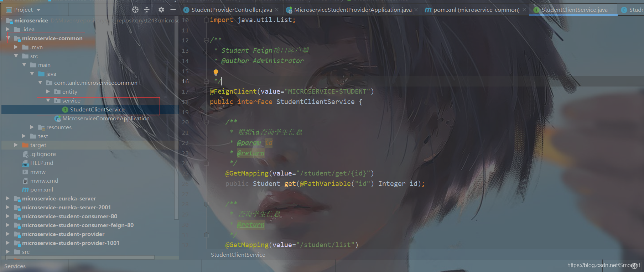This screenshot has width=644, height=272.
Task: Expand the resources folder
Action: click(x=32, y=127)
